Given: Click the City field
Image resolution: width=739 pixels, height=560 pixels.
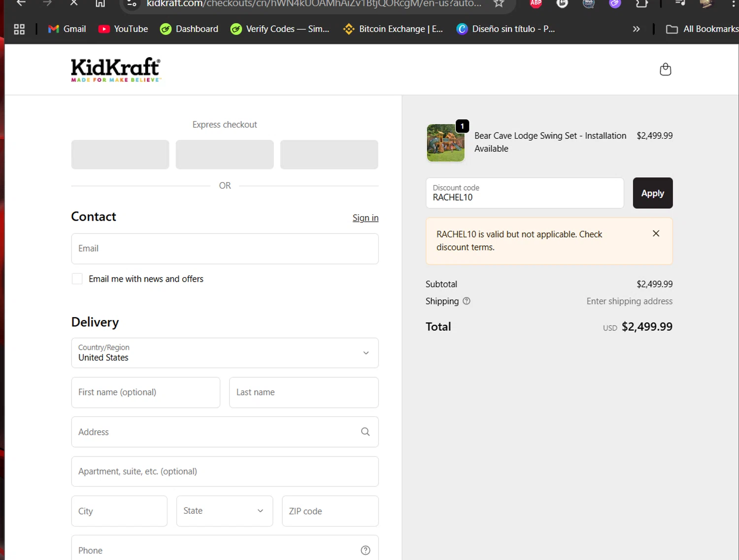Looking at the screenshot, I should tap(119, 511).
